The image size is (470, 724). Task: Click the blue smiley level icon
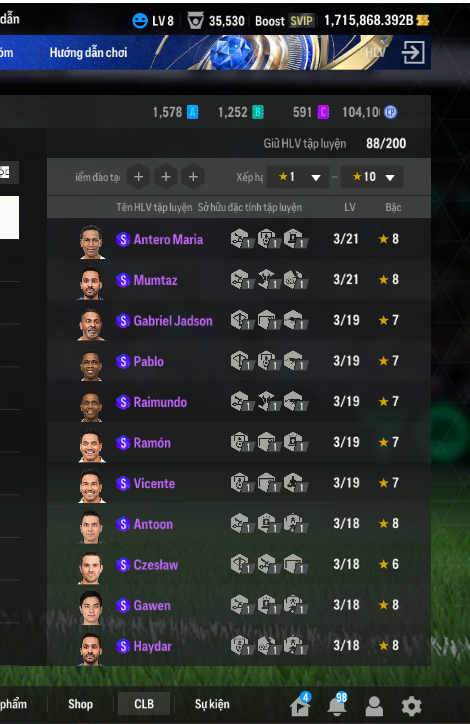click(x=140, y=21)
